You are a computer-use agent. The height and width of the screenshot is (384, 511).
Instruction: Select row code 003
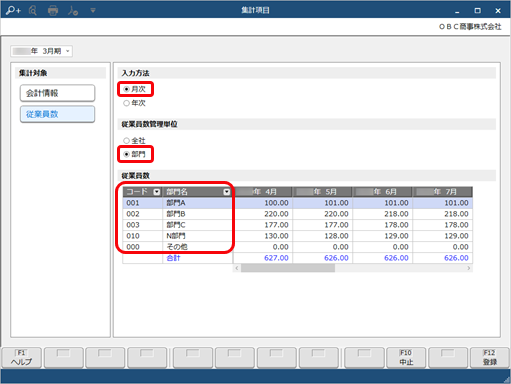(x=143, y=225)
